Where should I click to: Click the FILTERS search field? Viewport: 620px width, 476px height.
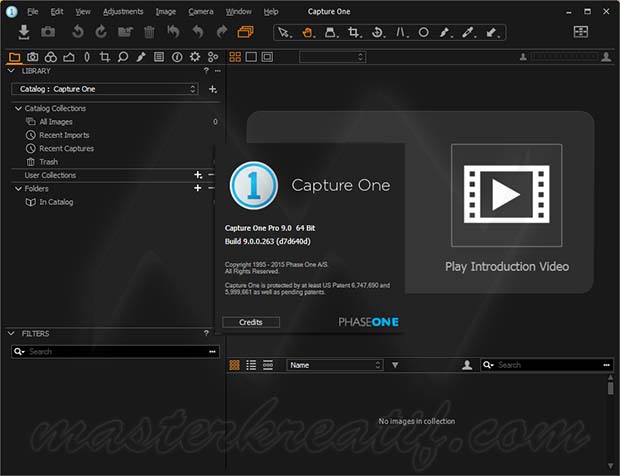coord(115,351)
